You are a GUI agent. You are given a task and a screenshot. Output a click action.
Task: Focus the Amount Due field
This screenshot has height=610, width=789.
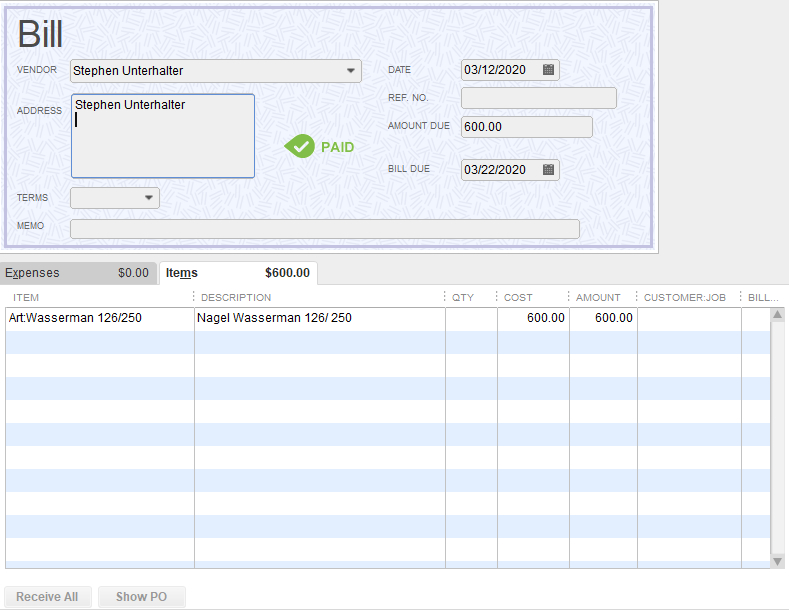(x=526, y=127)
